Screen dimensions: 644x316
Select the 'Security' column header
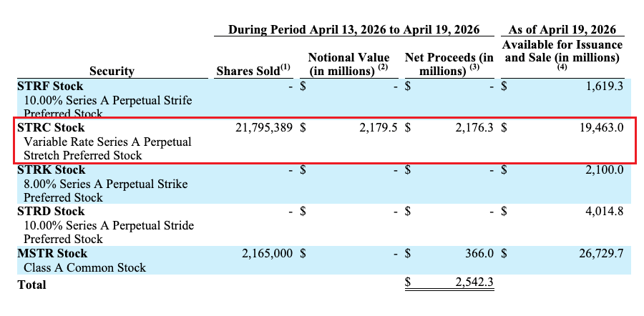coord(112,71)
